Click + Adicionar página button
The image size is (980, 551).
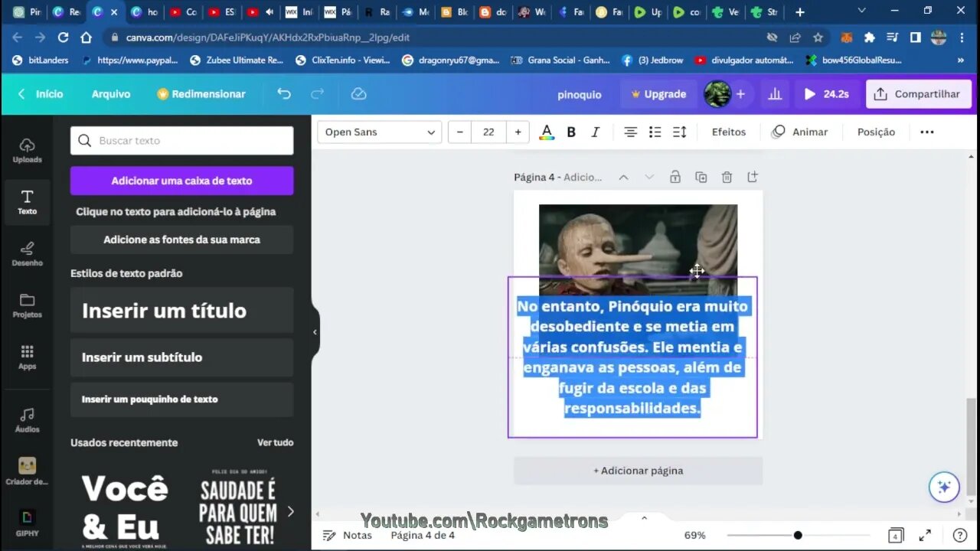pyautogui.click(x=638, y=471)
